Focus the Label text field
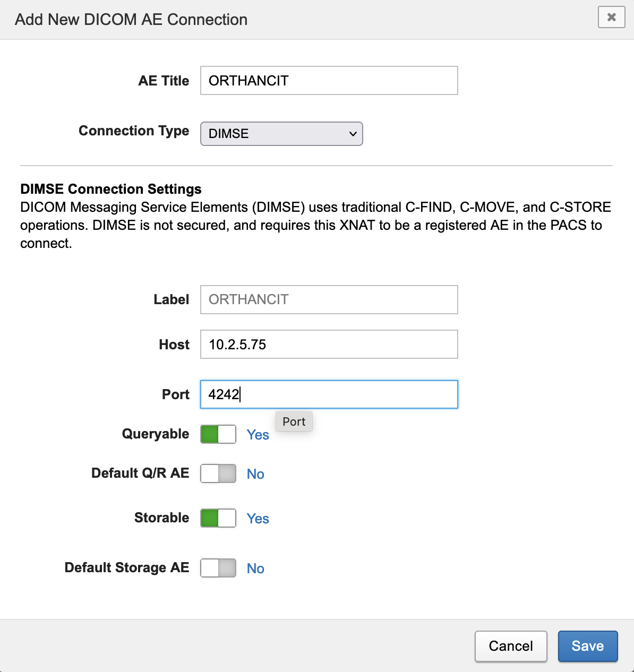Screen dimensions: 634x672 coord(329,300)
